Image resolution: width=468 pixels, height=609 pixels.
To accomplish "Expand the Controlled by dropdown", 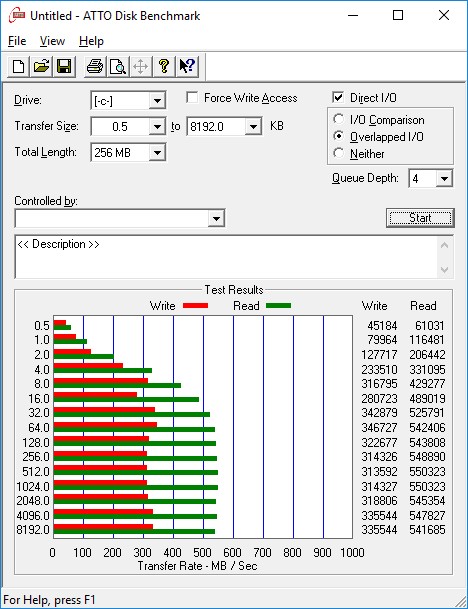I will [x=216, y=218].
